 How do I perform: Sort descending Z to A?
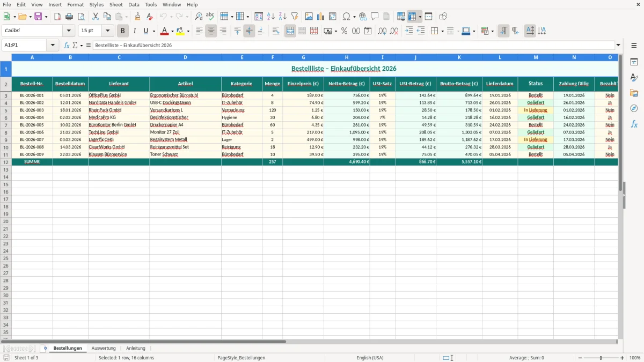click(x=283, y=17)
